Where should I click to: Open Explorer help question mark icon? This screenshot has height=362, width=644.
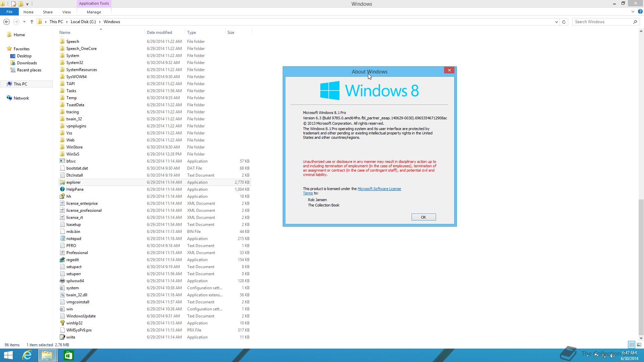pyautogui.click(x=640, y=12)
